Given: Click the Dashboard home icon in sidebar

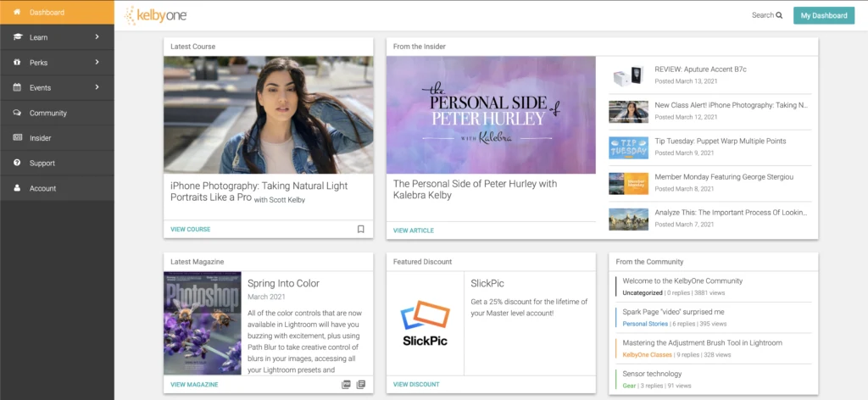Looking at the screenshot, I should pos(17,12).
